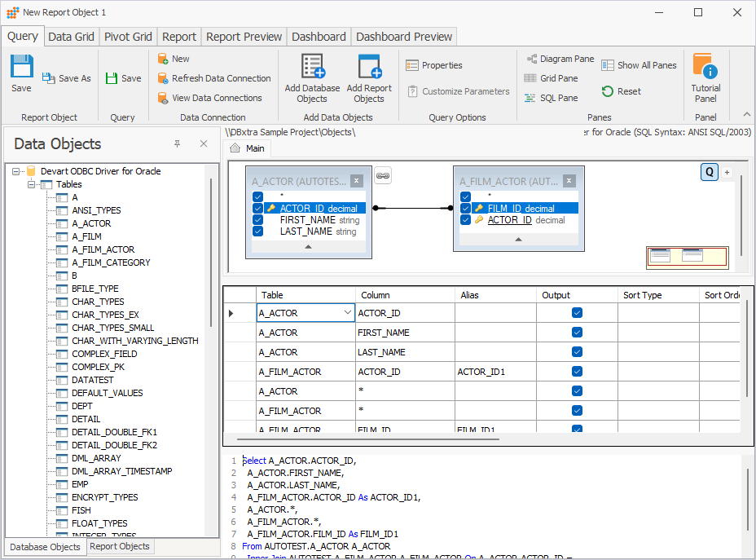The image size is (756, 560).
Task: Pin the Data Objects panel
Action: (x=176, y=143)
